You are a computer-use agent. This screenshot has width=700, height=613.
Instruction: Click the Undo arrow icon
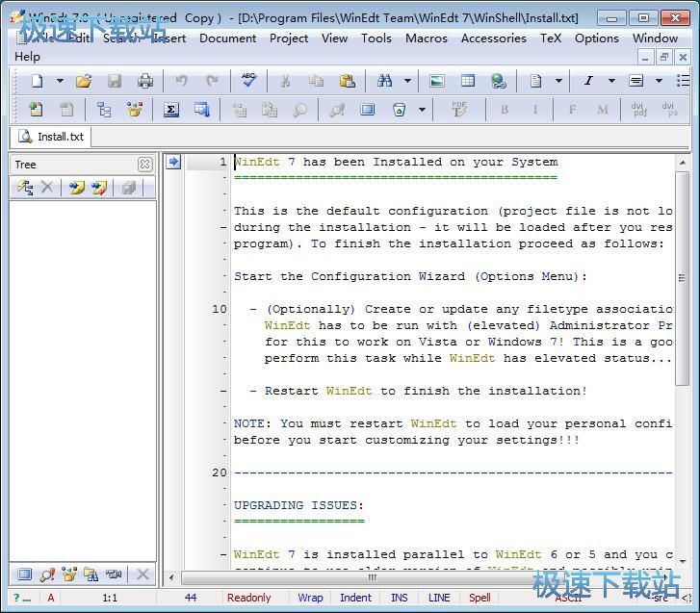(x=181, y=81)
